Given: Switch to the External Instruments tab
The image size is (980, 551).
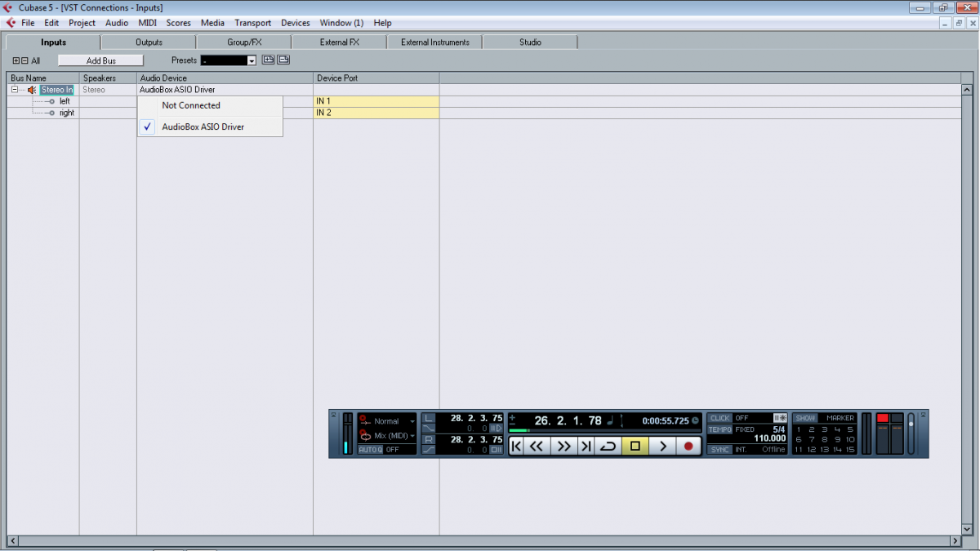Looking at the screenshot, I should (x=434, y=42).
